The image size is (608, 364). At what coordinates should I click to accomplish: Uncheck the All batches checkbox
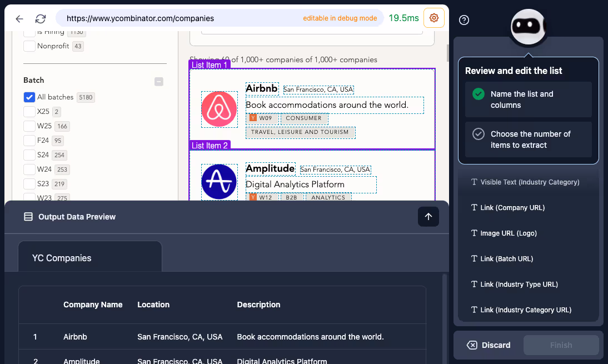tap(29, 97)
